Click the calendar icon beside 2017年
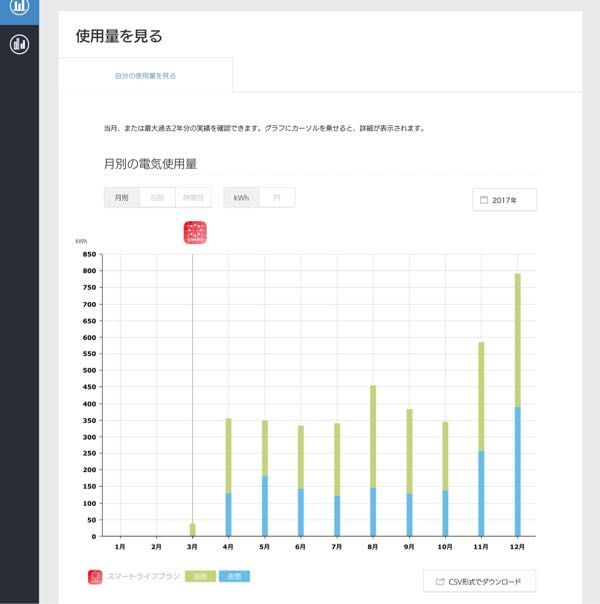Viewport: 600px width, 604px height. (x=484, y=200)
